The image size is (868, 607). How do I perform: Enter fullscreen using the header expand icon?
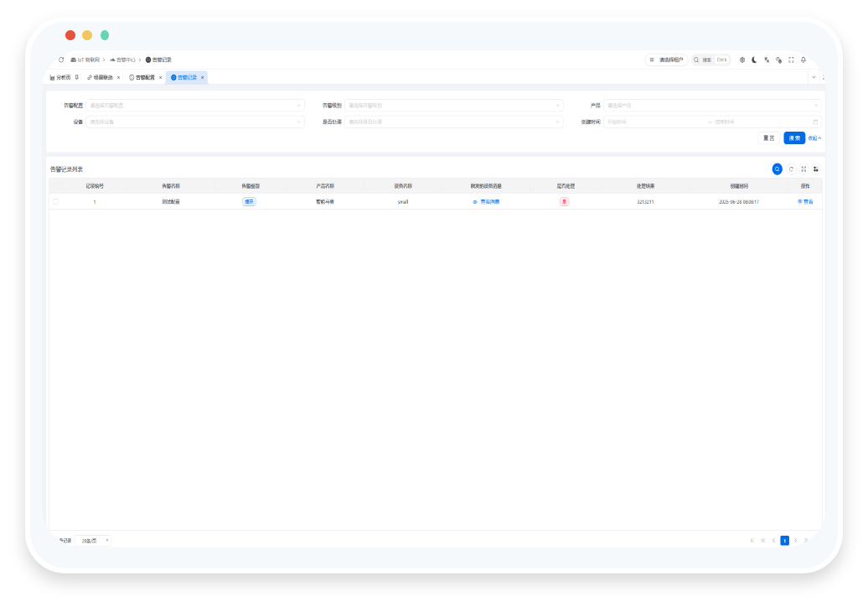(x=791, y=60)
